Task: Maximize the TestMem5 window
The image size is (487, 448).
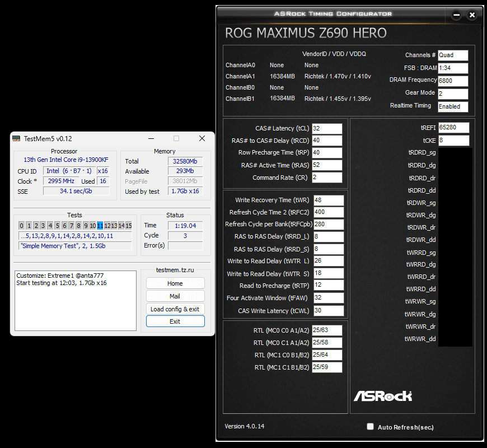Action: (176, 138)
